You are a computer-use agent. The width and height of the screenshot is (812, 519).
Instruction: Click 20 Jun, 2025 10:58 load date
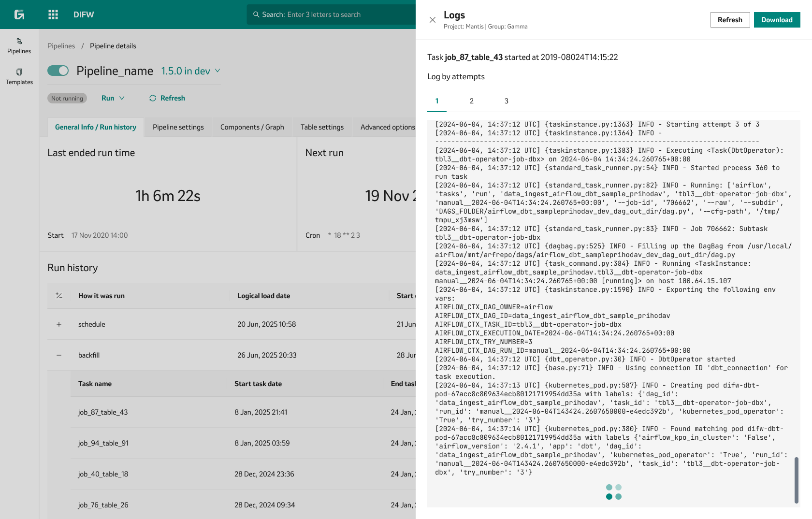click(267, 324)
